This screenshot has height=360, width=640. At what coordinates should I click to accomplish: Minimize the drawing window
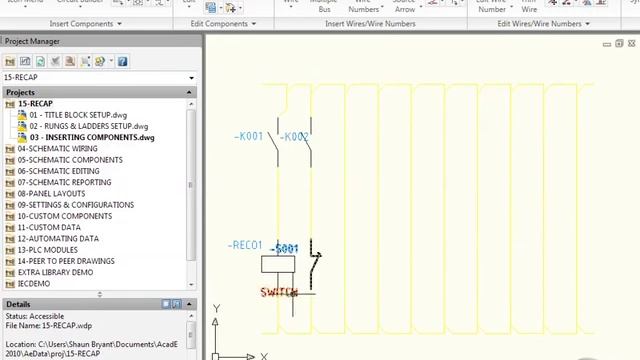coord(607,44)
